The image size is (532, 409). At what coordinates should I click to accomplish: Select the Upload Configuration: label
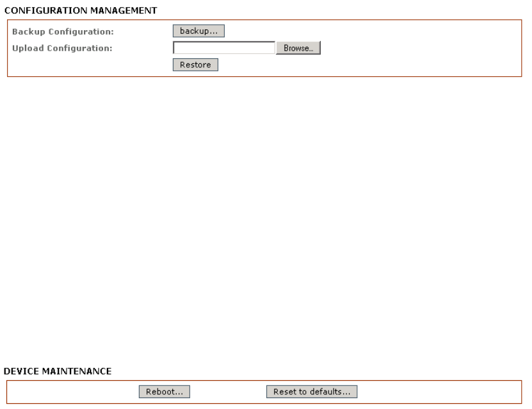[62, 48]
